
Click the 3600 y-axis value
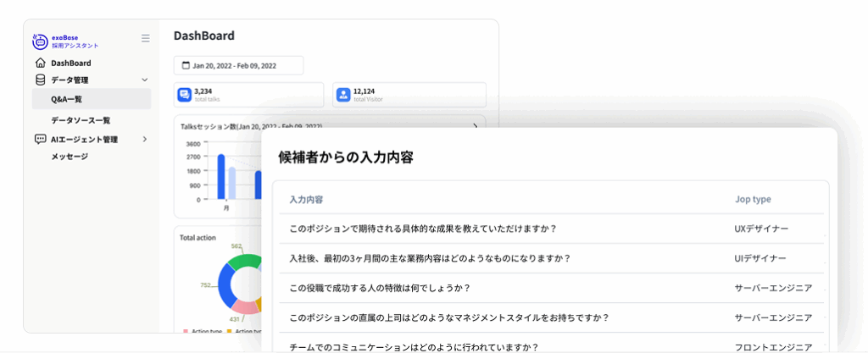[x=193, y=144]
